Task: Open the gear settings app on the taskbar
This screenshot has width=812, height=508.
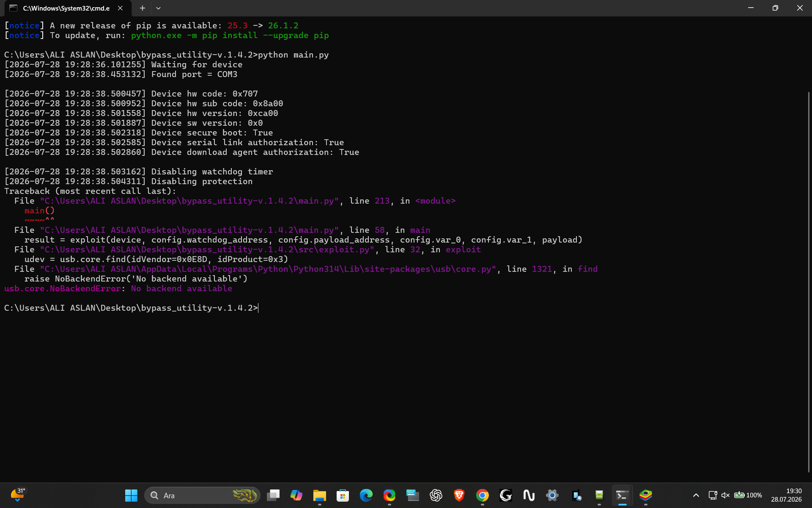Action: [552, 495]
